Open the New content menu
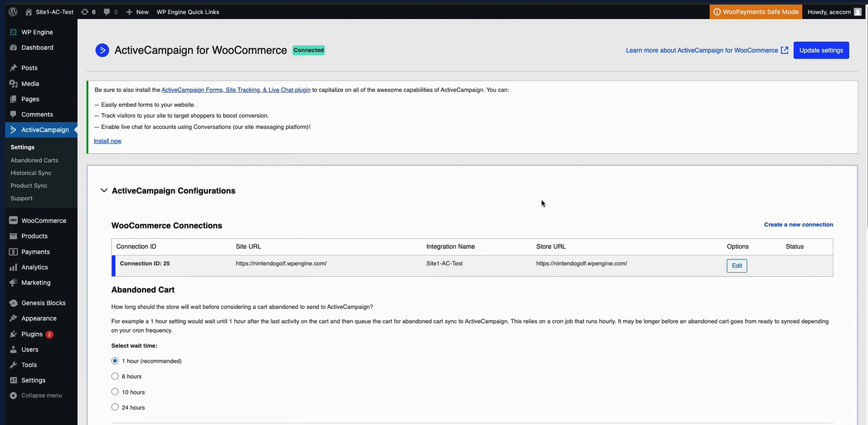 [137, 12]
